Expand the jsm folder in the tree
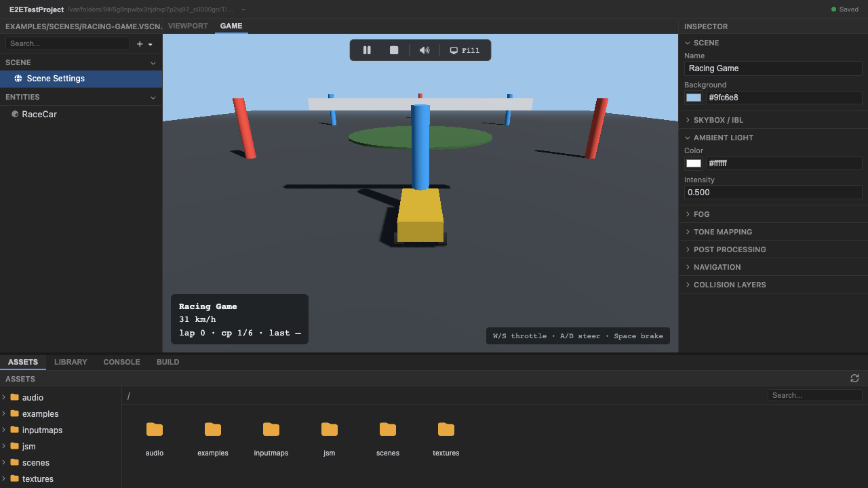Viewport: 868px width, 488px height. [x=4, y=446]
